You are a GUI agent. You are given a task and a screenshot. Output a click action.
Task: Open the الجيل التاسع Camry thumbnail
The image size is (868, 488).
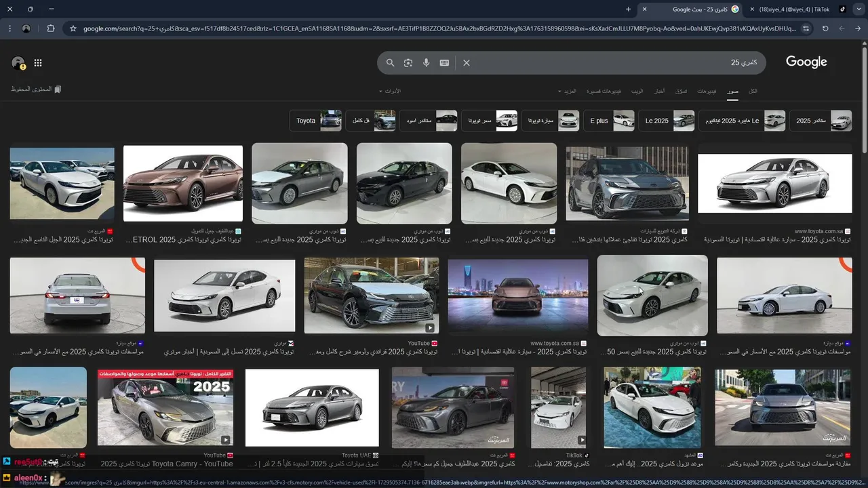62,183
